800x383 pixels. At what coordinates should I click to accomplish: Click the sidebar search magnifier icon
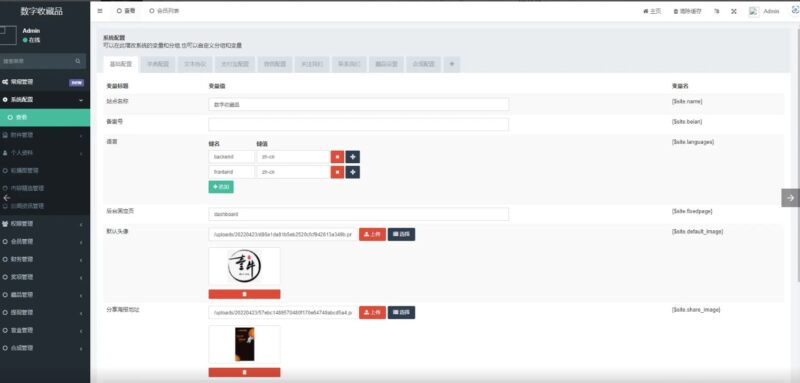[x=78, y=61]
